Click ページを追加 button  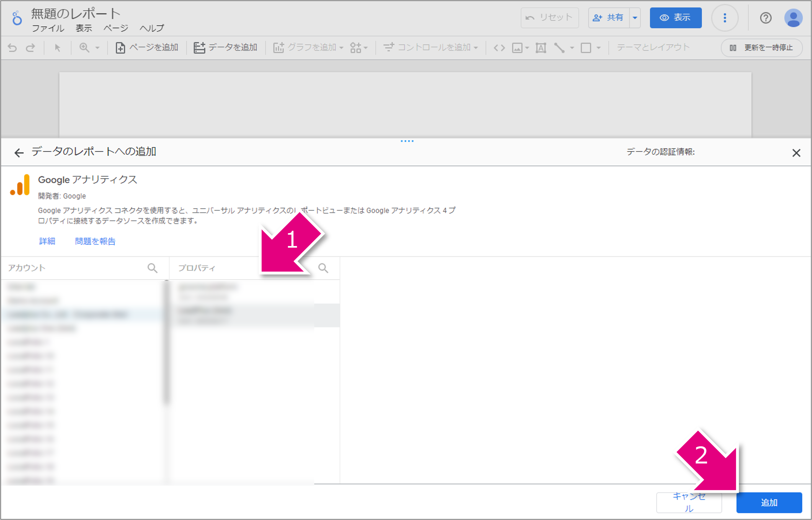(147, 48)
